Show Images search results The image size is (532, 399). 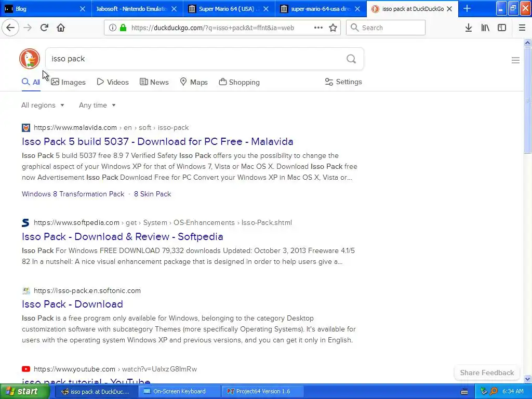tap(68, 82)
